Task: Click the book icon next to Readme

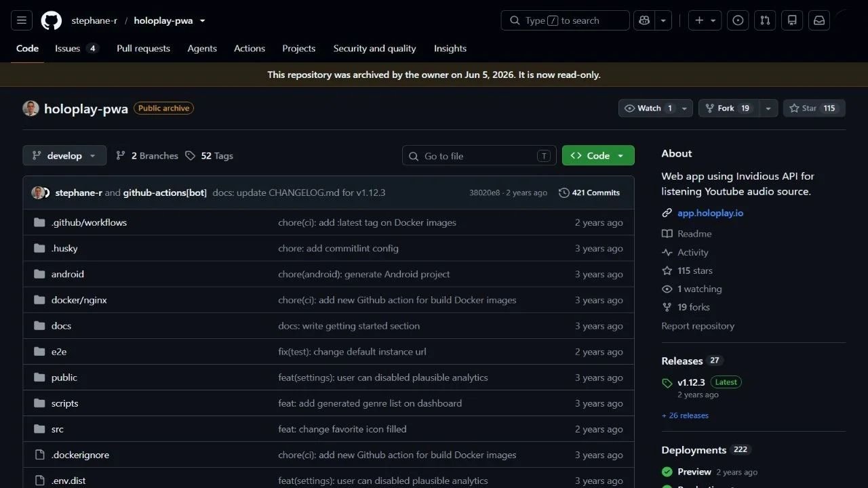Action: [x=667, y=234]
